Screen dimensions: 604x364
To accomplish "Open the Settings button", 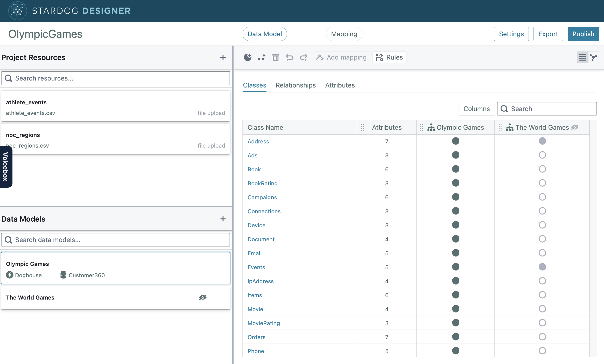I will pos(511,34).
